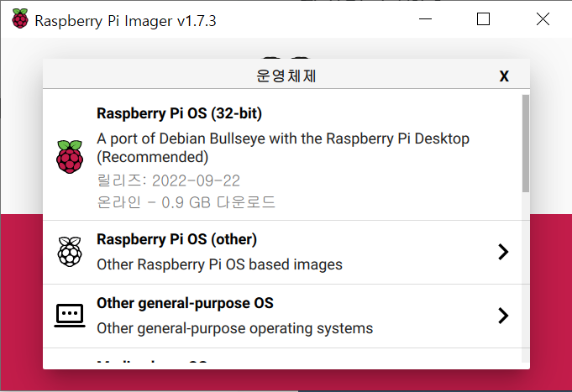Click the description 'A port of Debian Bullseye' text
The image size is (572, 392).
(283, 148)
